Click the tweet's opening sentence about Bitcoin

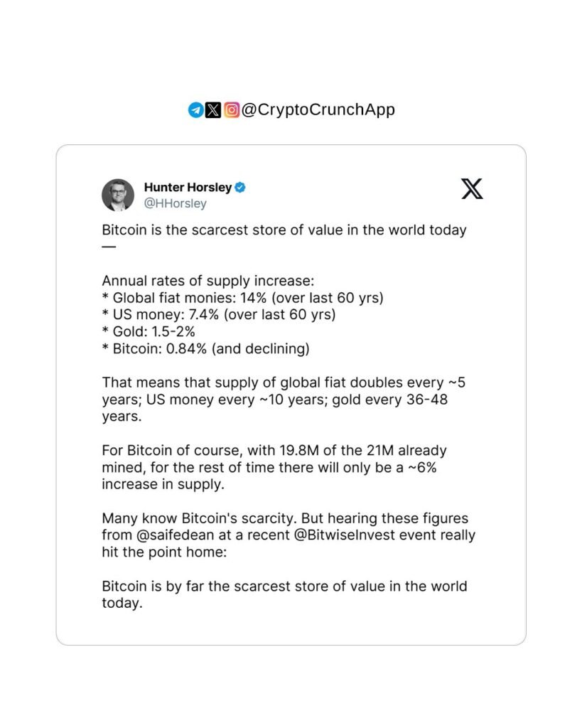tap(284, 230)
